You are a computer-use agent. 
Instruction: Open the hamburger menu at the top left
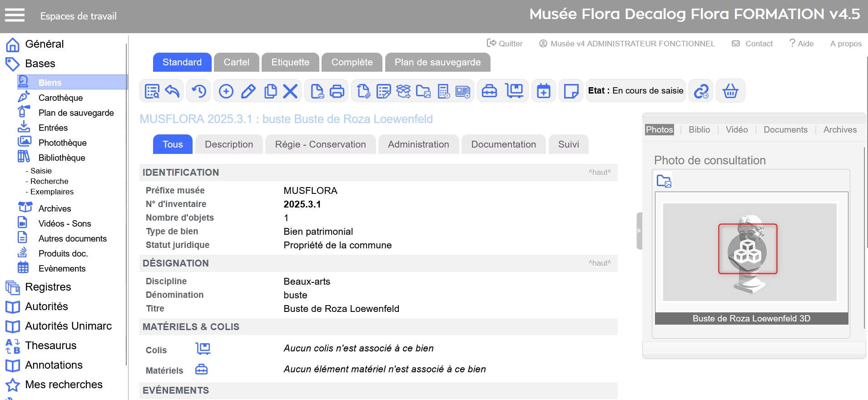[15, 15]
